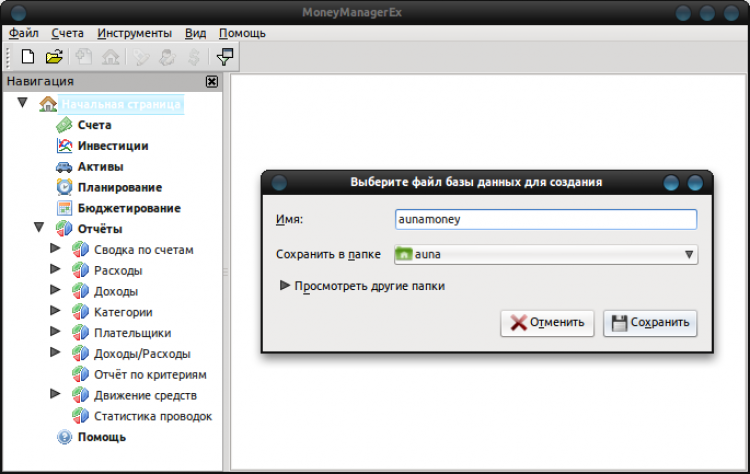Screen dimensions: 750x474
Task: Expand the Движение средств node
Action: coord(55,394)
